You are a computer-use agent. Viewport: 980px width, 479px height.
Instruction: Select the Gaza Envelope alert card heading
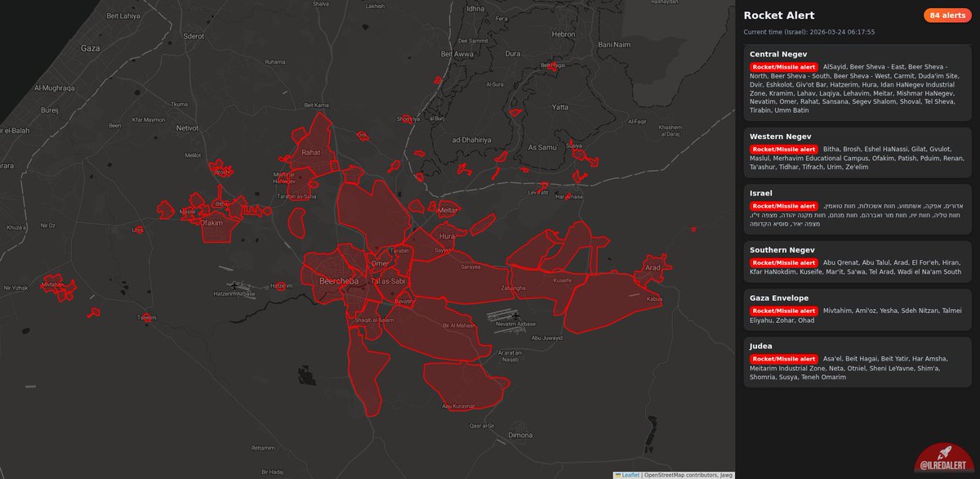tap(778, 298)
